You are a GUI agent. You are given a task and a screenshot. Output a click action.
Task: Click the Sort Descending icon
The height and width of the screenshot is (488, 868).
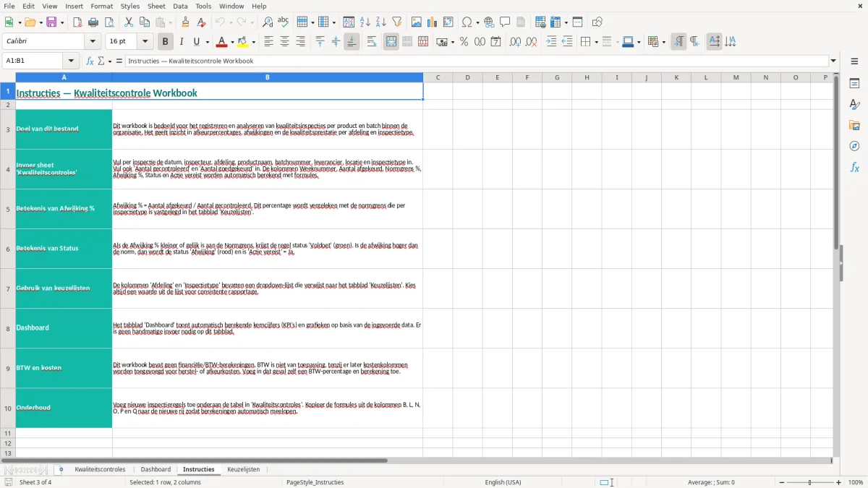tap(381, 22)
